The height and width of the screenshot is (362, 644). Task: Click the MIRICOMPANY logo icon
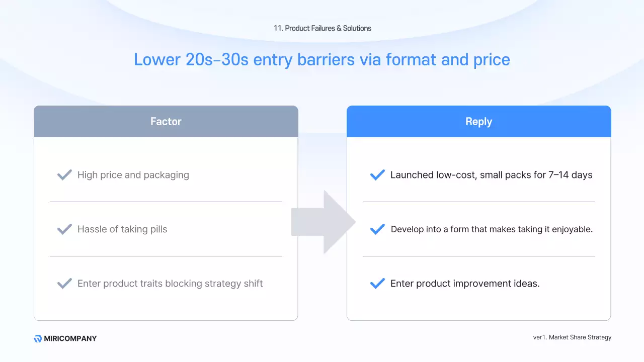click(38, 338)
